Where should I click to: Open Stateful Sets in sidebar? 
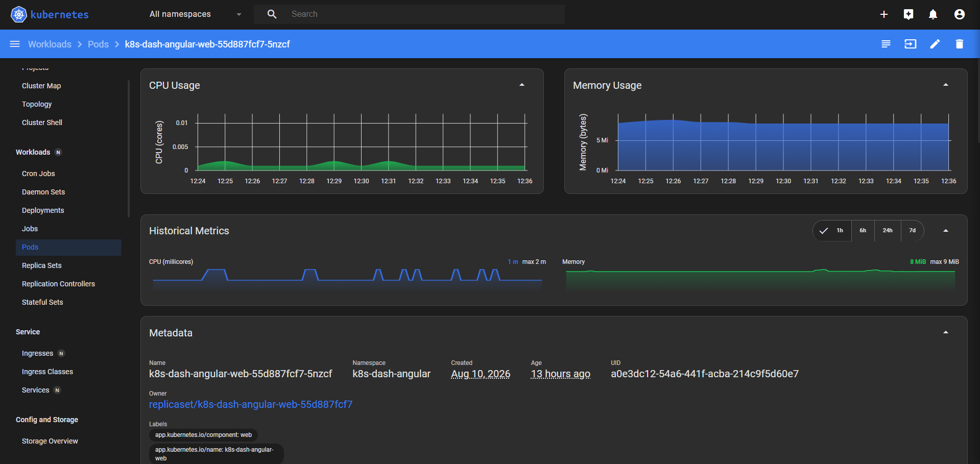[42, 302]
